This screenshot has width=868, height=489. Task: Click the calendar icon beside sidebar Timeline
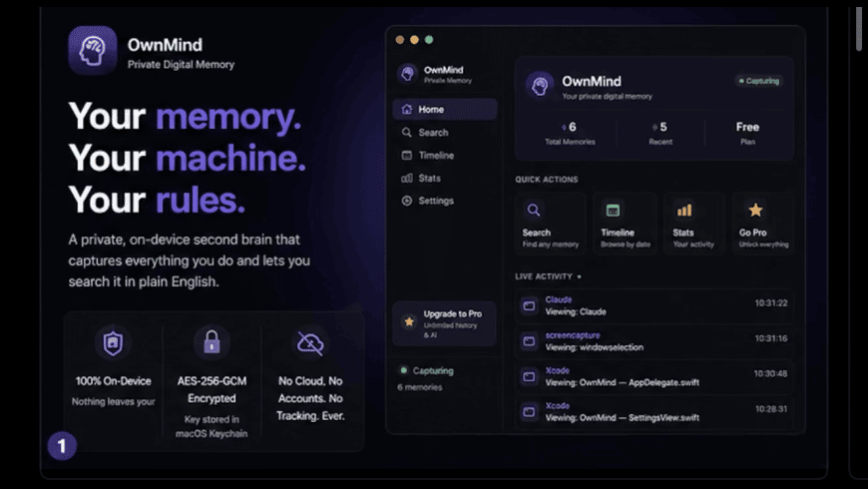pos(407,155)
